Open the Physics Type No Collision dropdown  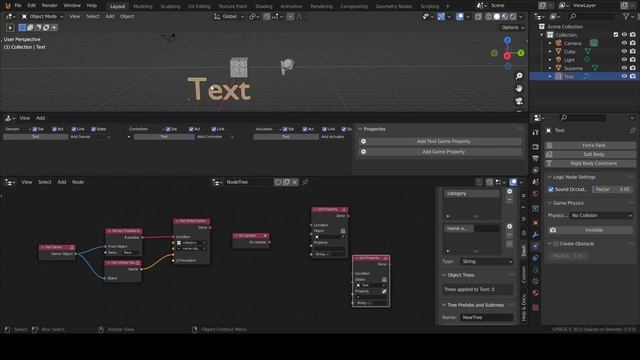coord(601,216)
